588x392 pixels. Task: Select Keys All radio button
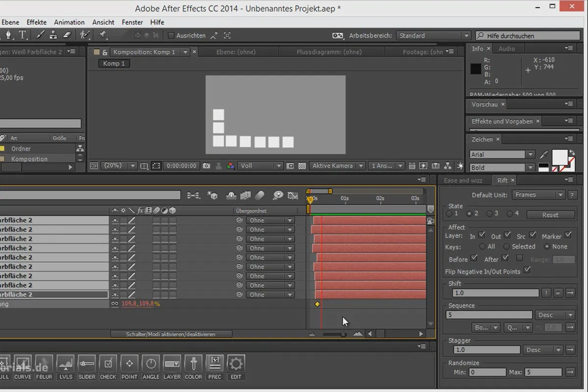pos(483,246)
